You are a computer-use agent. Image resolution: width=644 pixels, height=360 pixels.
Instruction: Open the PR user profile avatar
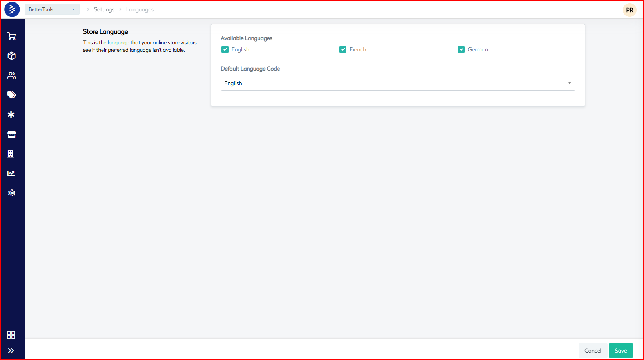pyautogui.click(x=629, y=10)
